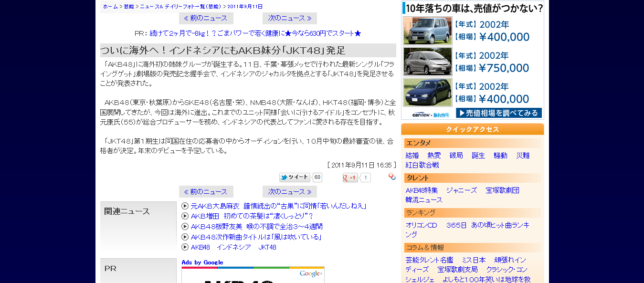Open ジャニーズ link
The image size is (644, 283).
(462, 190)
